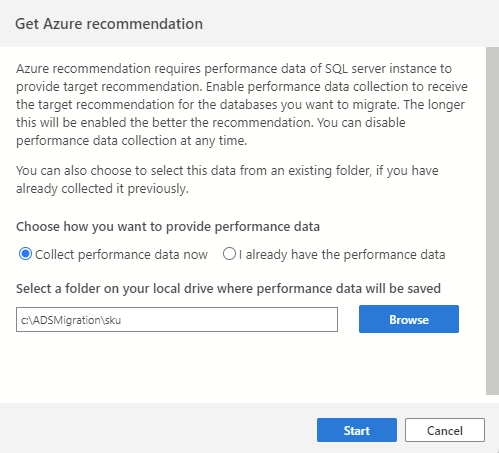Screen dimensions: 499x453
Task: Choose I already have the performance data option
Action: (229, 254)
